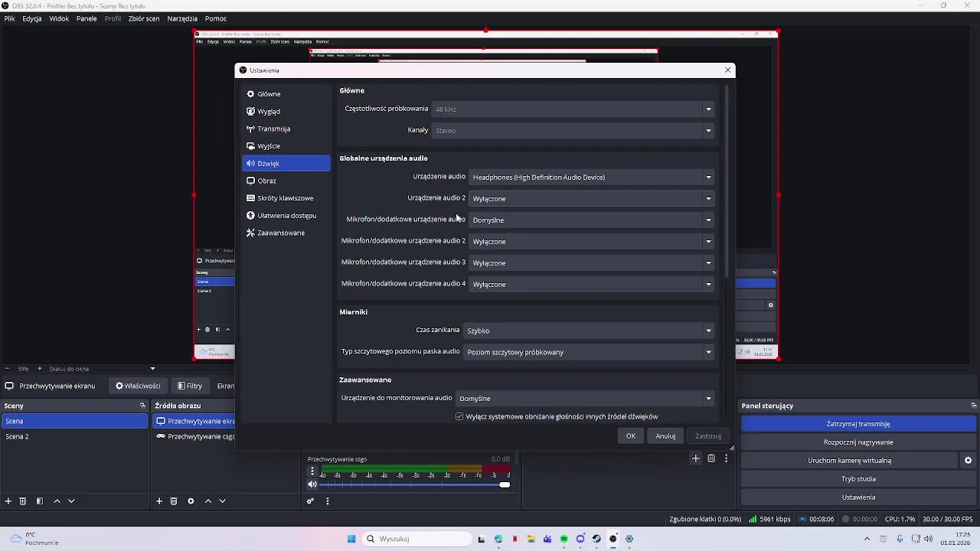Screen dimensions: 980x551
Task: Open the Zbiór scen menu
Action: click(144, 18)
